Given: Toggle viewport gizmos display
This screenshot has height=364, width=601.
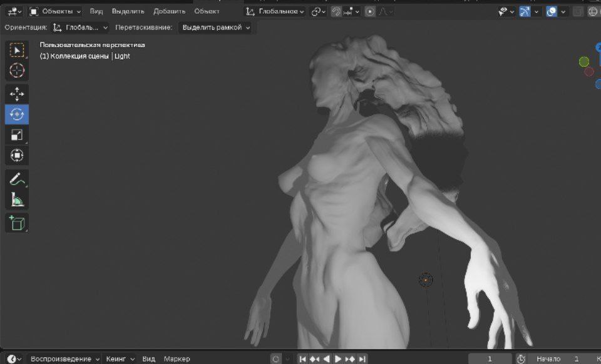Looking at the screenshot, I should click(x=524, y=11).
